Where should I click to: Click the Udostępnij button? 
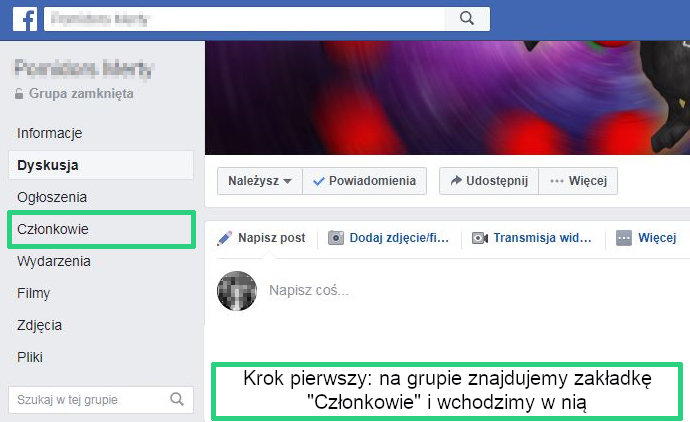coord(489,181)
